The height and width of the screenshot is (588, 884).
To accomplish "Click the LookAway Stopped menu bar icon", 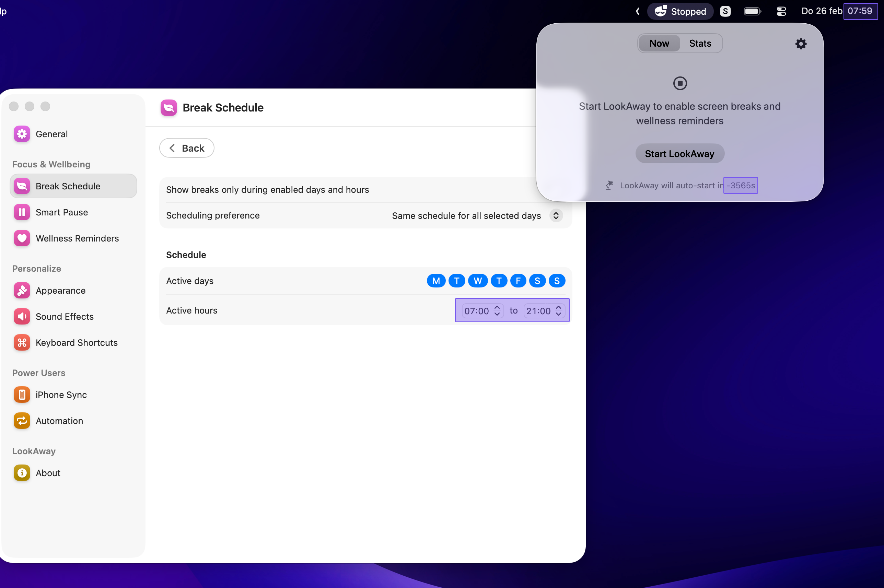I will click(680, 11).
